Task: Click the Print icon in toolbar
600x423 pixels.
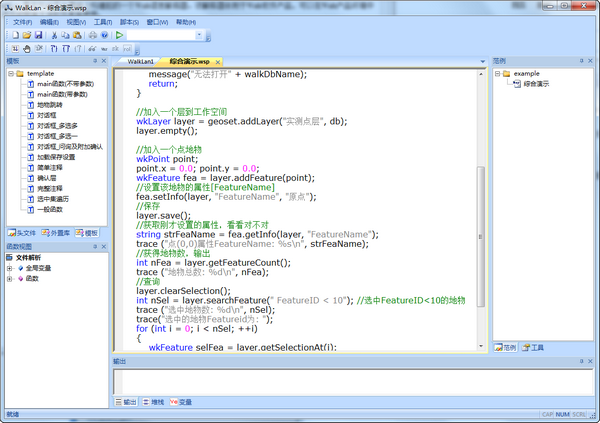Action: click(x=91, y=35)
